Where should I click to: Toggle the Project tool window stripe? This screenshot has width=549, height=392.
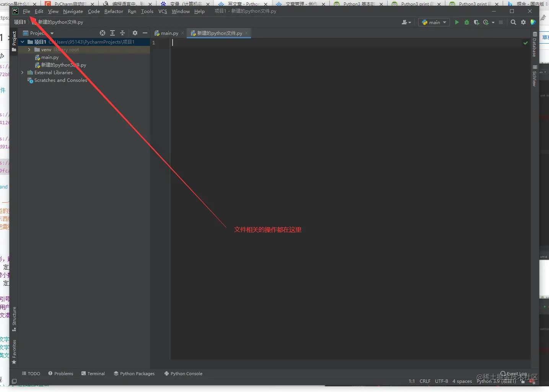tap(14, 41)
